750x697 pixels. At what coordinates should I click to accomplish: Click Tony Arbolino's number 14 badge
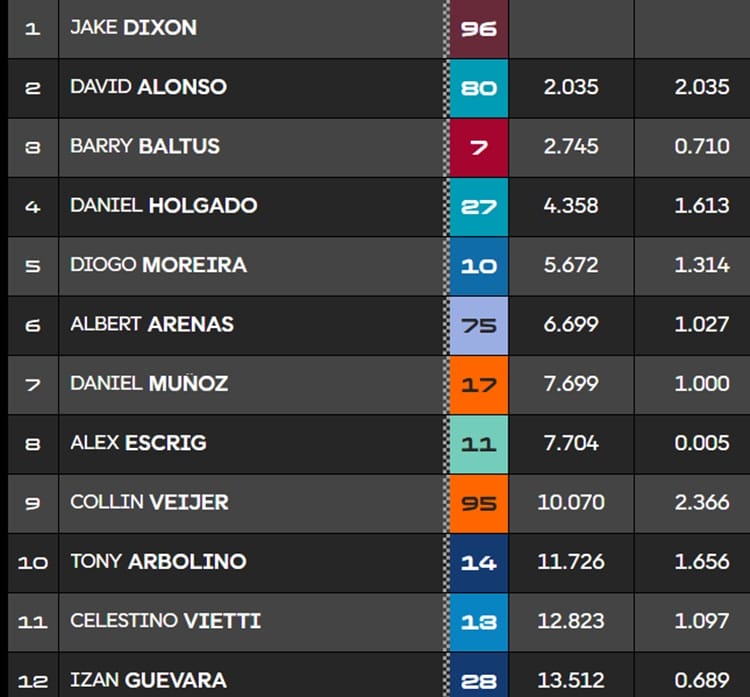[478, 562]
